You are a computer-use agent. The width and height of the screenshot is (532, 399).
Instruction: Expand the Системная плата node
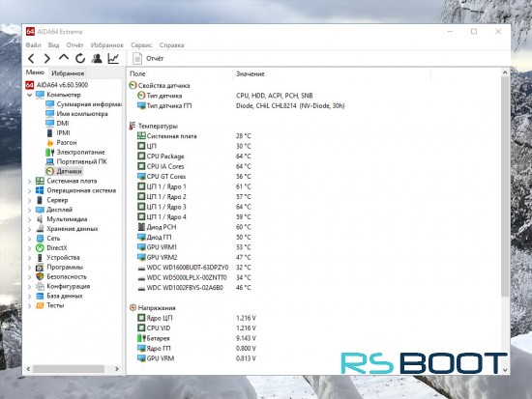point(30,182)
